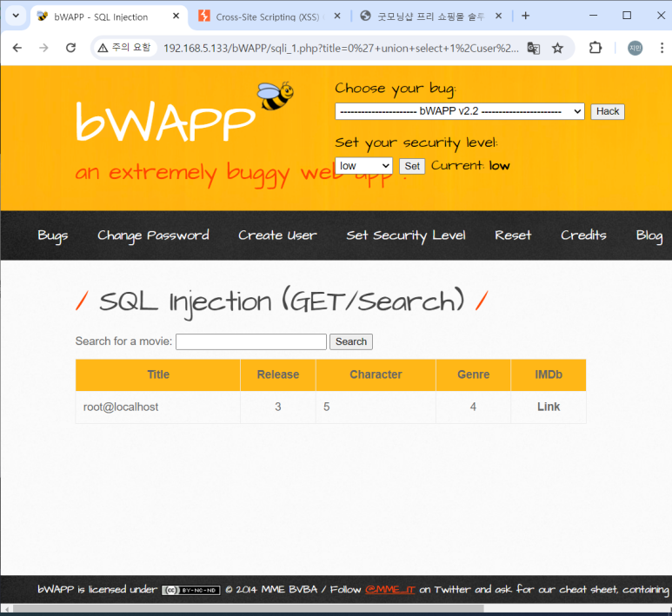Open the Credits menu item
The width and height of the screenshot is (672, 616).
583,235
